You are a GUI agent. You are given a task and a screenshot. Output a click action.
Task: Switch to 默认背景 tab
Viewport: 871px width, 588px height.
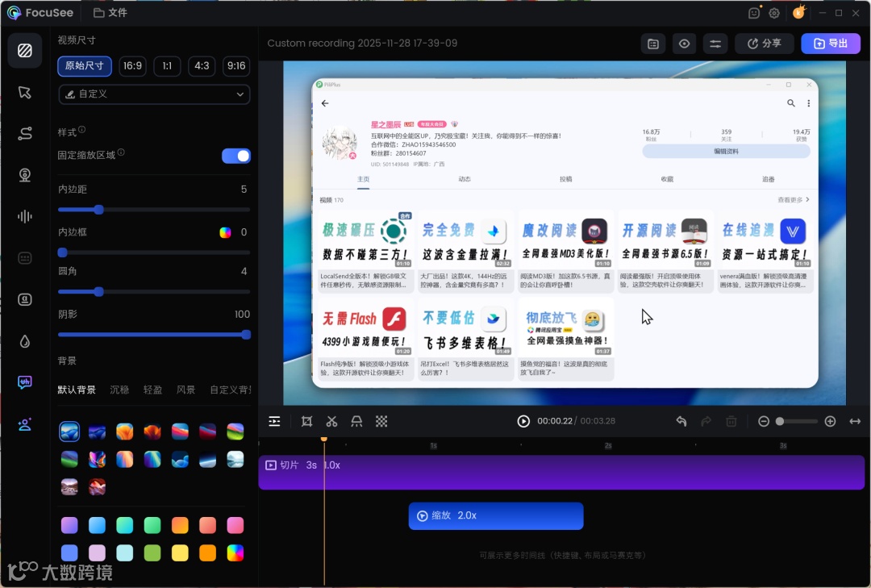click(x=77, y=390)
